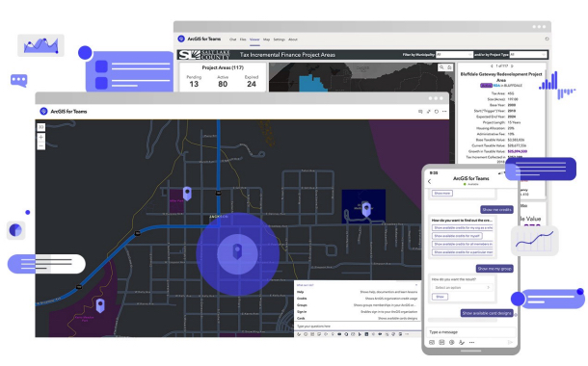
Task: Open the Project Type filter dropdown
Action: click(x=527, y=55)
